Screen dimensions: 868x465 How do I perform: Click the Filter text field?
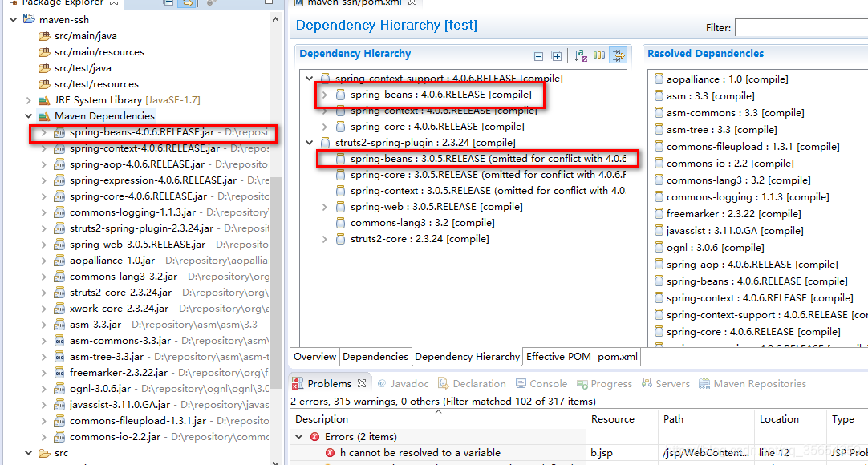click(x=801, y=27)
